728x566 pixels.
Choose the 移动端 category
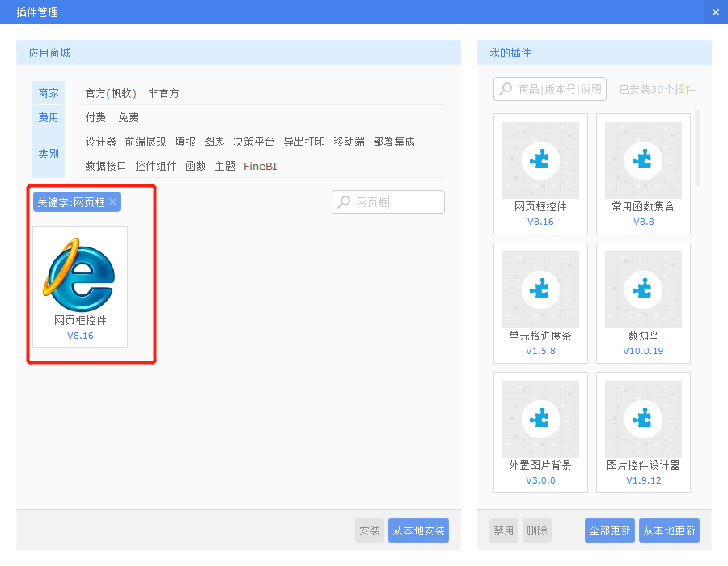(349, 141)
